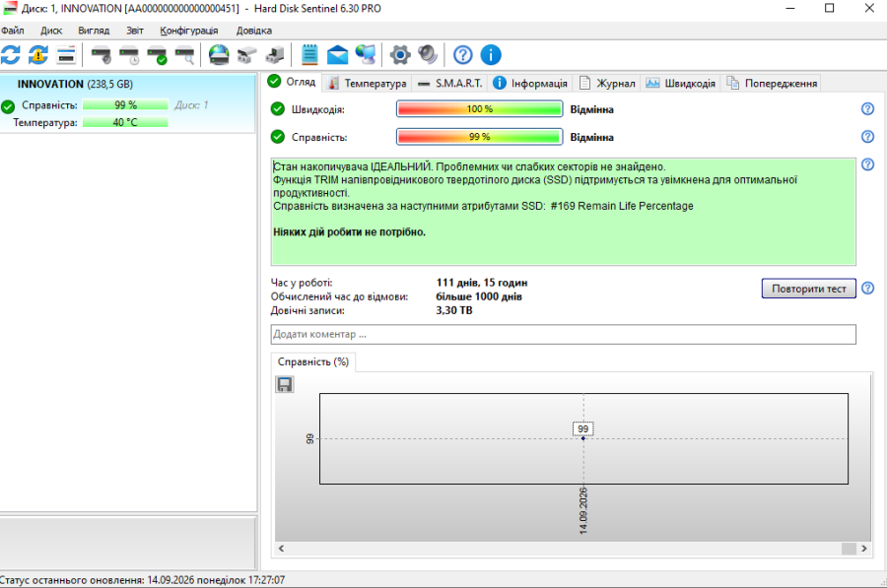Open the Швидкодія tab
This screenshot has width=887, height=588.
coord(681,83)
